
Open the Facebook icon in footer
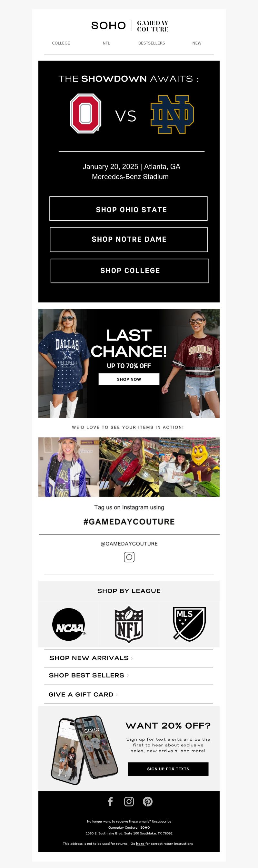coord(110,802)
